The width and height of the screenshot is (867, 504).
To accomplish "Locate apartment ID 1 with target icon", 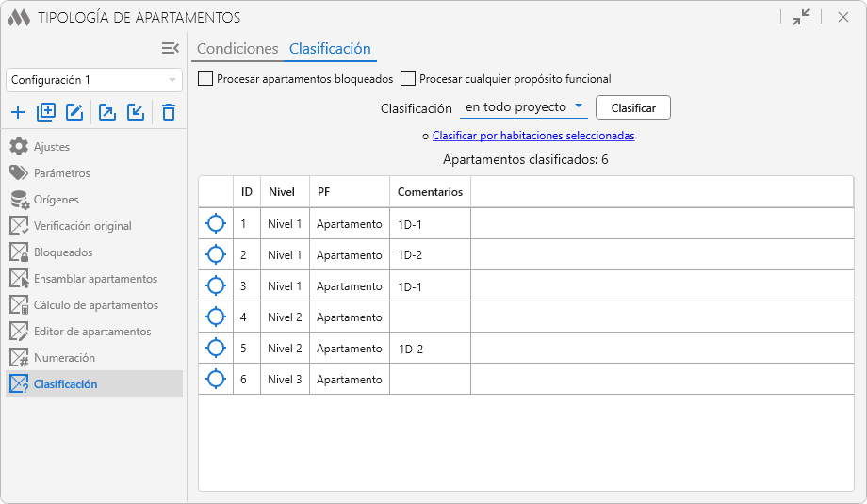I will [216, 223].
